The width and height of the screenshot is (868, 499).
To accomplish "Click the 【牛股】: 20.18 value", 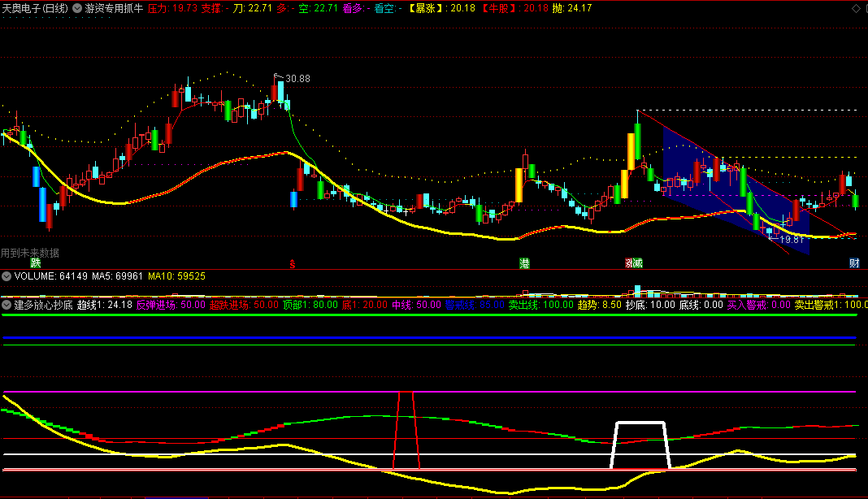I will tap(514, 8).
